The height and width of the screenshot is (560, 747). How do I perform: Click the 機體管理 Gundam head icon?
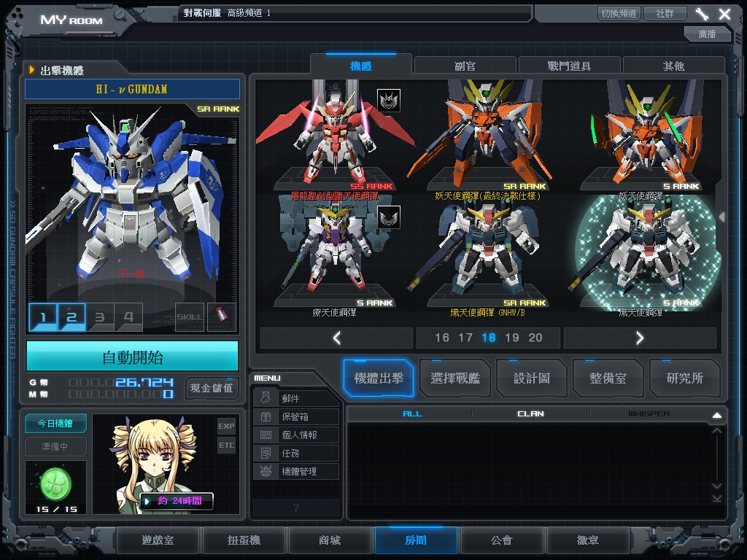[x=266, y=471]
